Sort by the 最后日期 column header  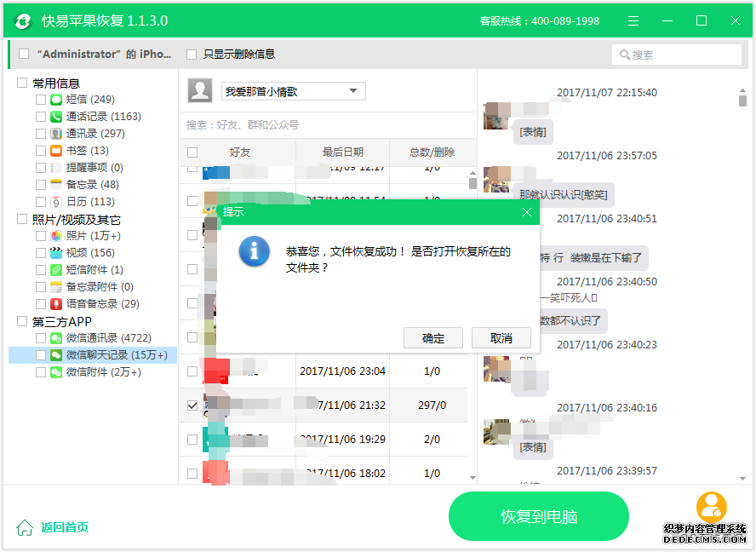pyautogui.click(x=343, y=152)
